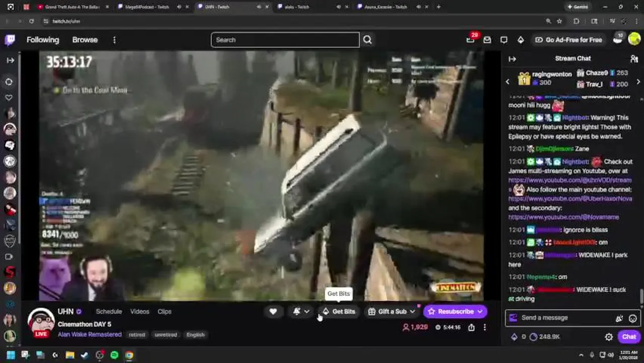
Task: Click the Get Bits button below video
Action: coord(339,312)
